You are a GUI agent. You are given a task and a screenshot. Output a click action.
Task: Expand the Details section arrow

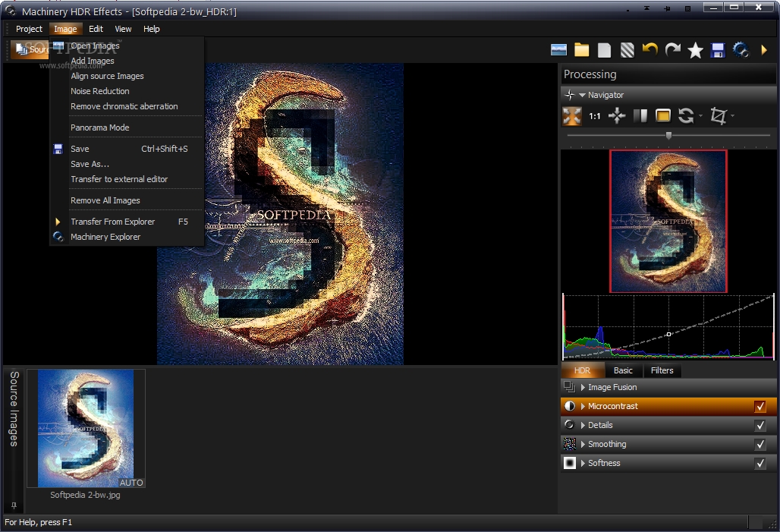pyautogui.click(x=583, y=425)
